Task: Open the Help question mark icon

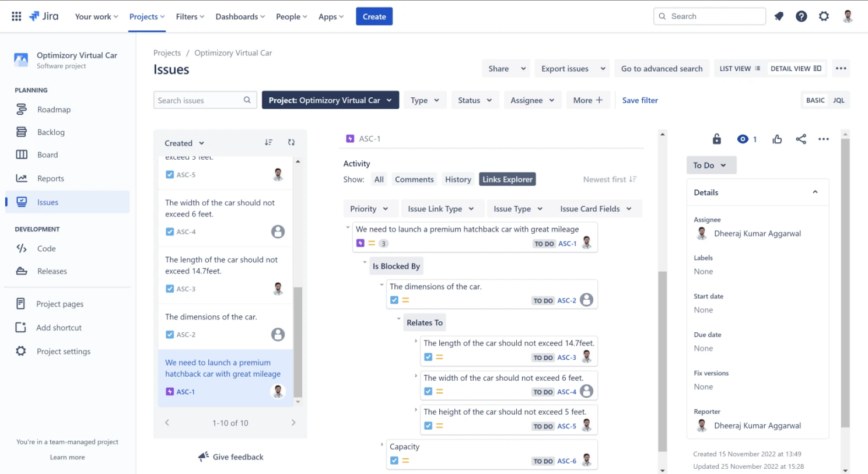Action: pos(801,16)
